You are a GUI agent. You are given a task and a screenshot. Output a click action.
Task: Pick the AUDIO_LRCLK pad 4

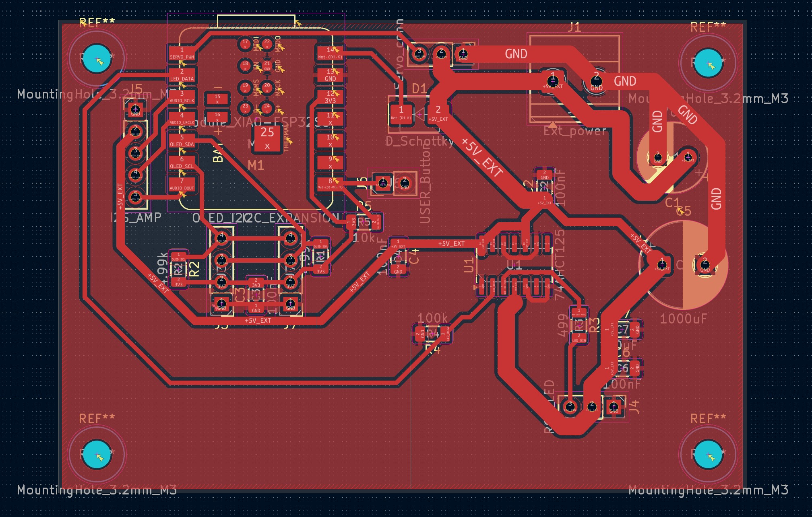(182, 119)
